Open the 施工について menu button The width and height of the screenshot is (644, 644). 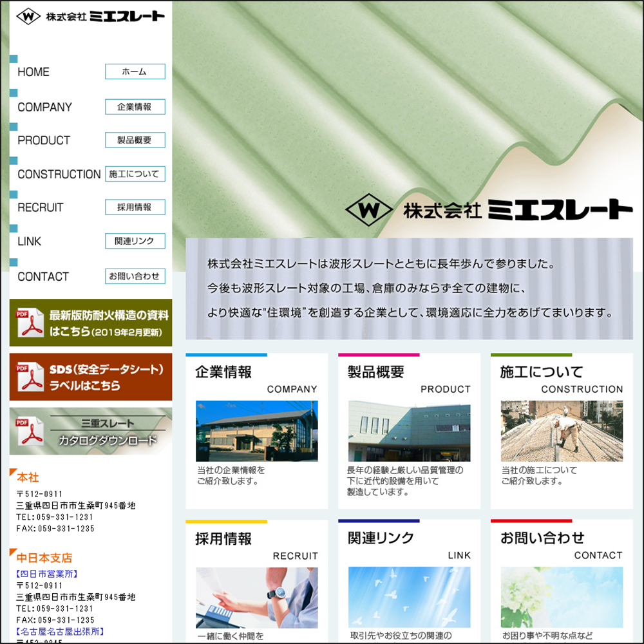(x=135, y=174)
